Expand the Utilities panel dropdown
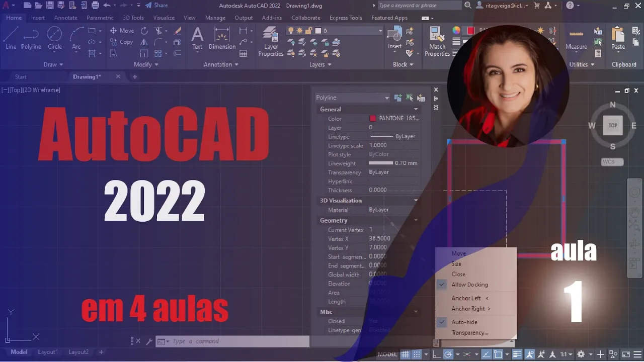 582,64
